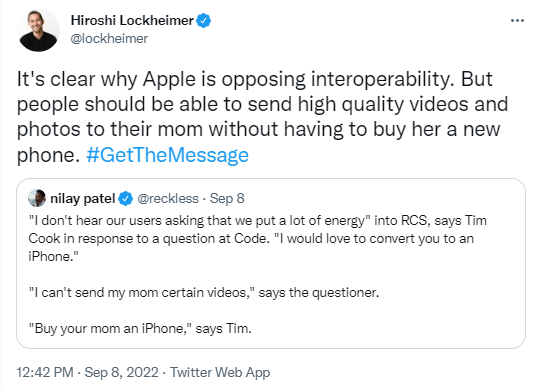Screen dimensions: 539x389
Task: Open the three-dot more options menu
Action: pos(517,21)
